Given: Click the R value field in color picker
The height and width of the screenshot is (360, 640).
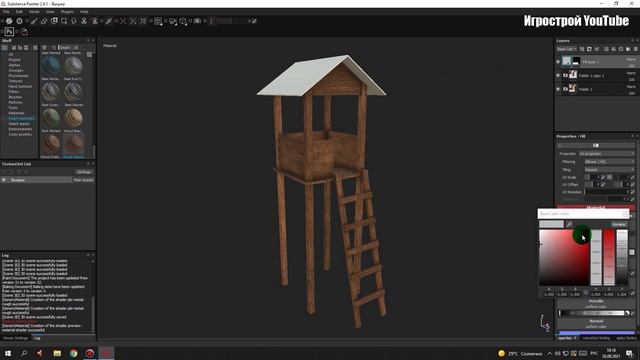Looking at the screenshot, I should point(549,294).
